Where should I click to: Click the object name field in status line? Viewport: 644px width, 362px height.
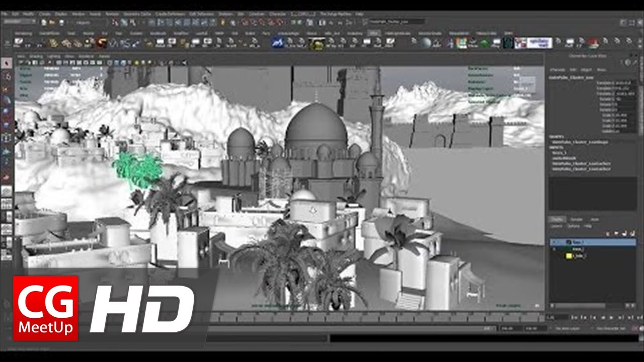(x=396, y=22)
